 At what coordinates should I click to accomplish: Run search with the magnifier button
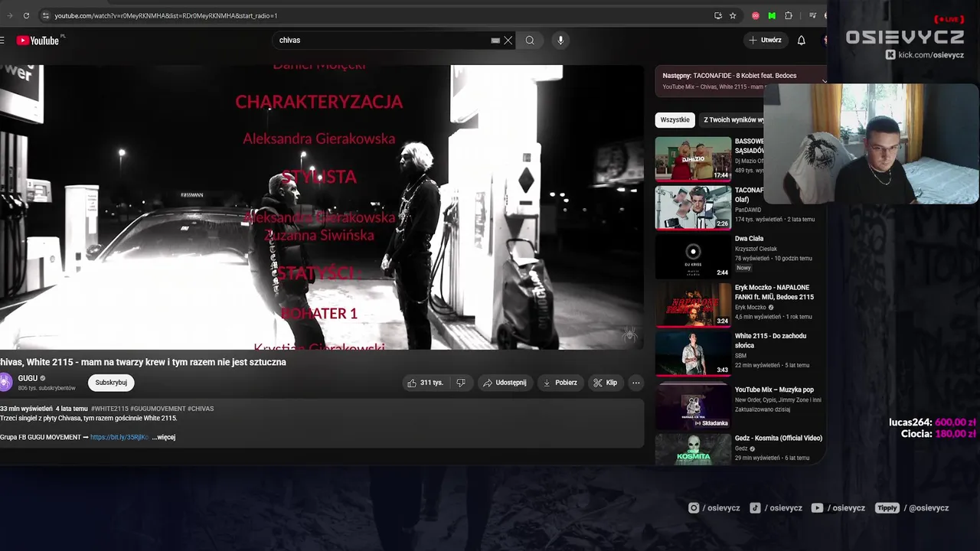tap(530, 41)
